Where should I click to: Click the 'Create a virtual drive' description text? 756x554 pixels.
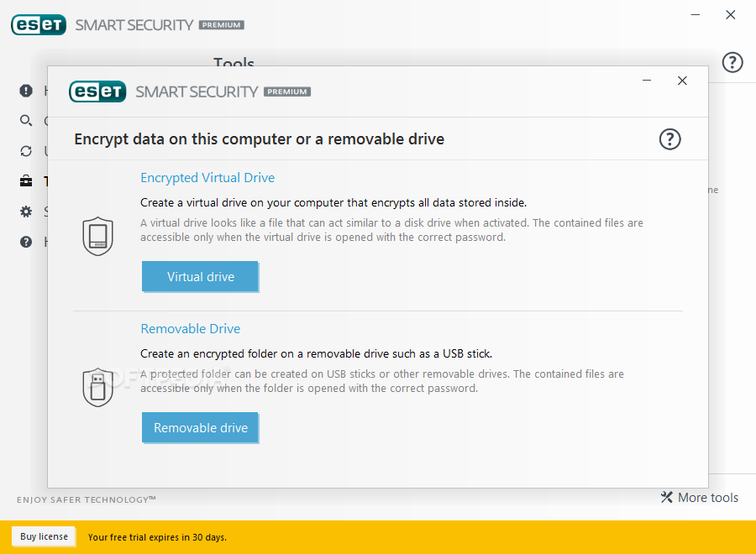(x=333, y=203)
